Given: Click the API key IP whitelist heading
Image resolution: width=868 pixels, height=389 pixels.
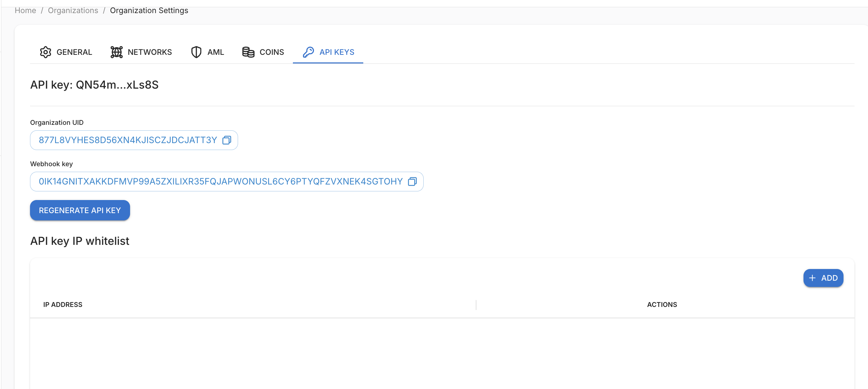Looking at the screenshot, I should tap(80, 241).
